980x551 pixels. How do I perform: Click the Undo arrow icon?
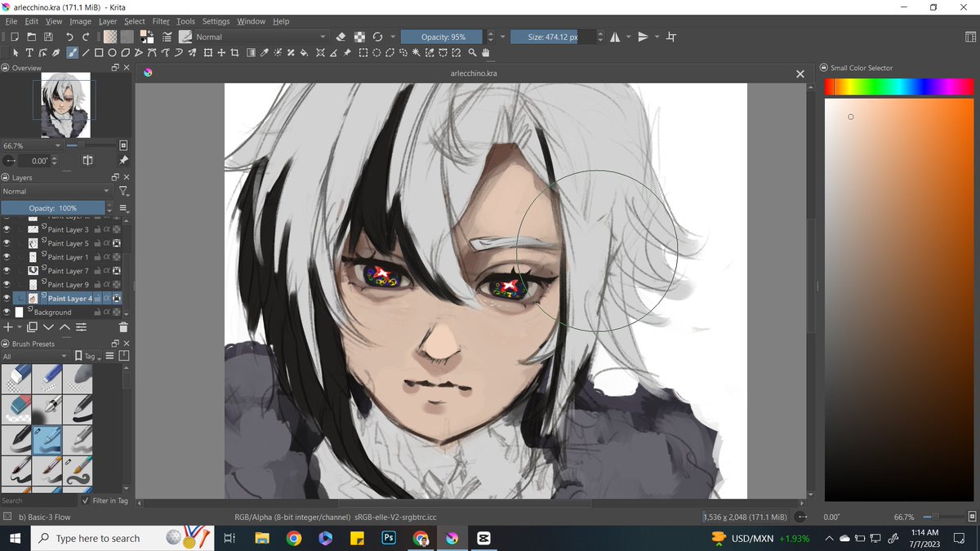69,37
